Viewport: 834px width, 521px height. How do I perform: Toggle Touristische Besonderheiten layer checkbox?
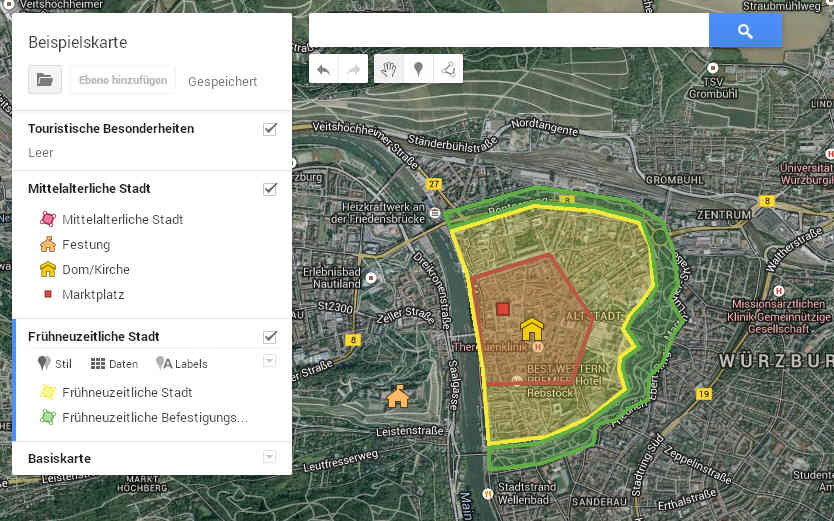(x=269, y=129)
